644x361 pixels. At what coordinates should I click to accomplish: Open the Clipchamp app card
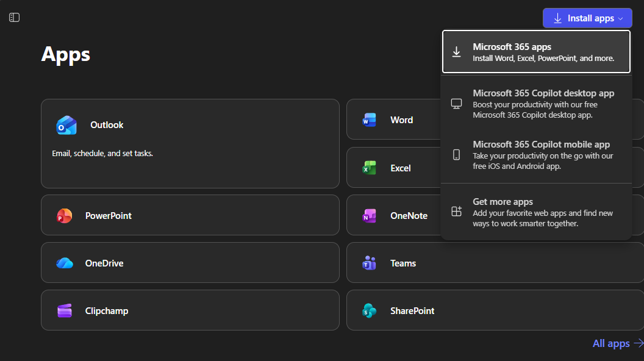pos(190,310)
